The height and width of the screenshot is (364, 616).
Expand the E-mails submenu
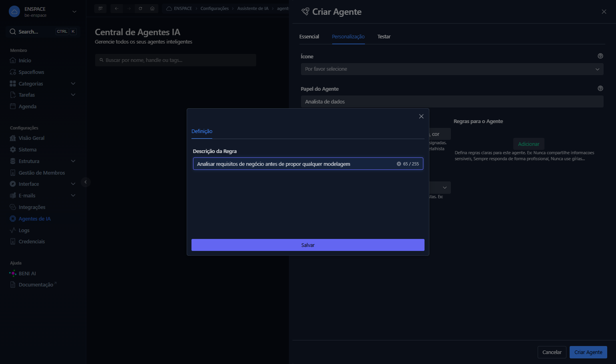[x=73, y=195]
